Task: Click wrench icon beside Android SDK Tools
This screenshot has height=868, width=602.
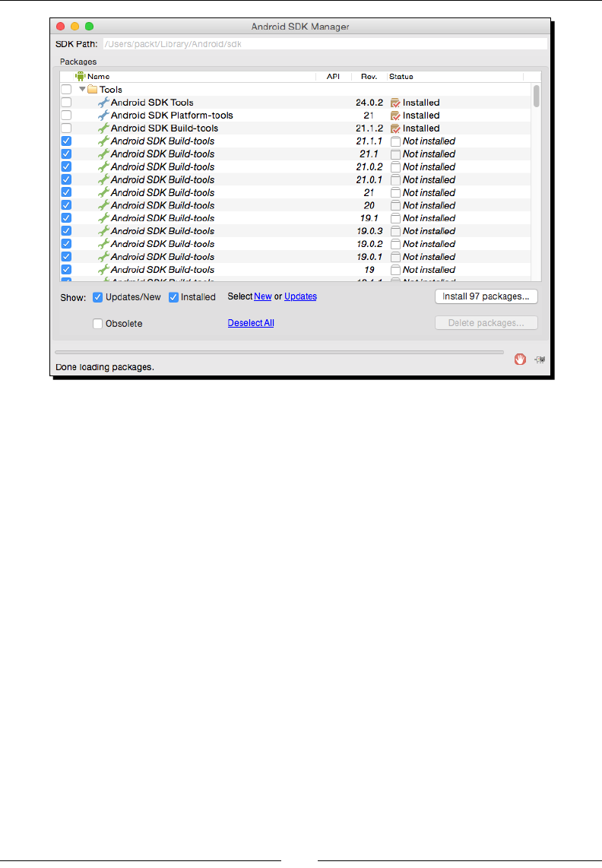Action: point(103,103)
